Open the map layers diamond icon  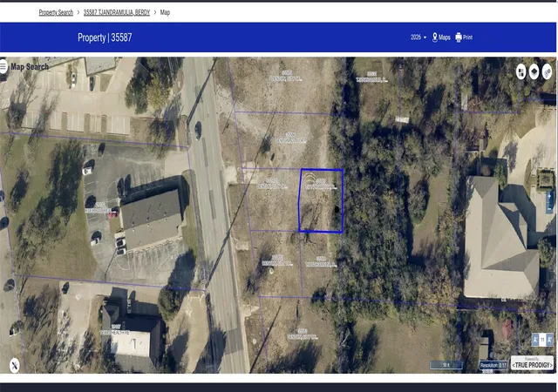click(534, 72)
